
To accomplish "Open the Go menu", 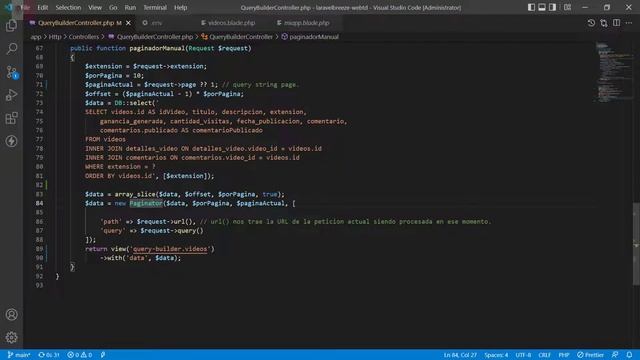I will [x=113, y=7].
